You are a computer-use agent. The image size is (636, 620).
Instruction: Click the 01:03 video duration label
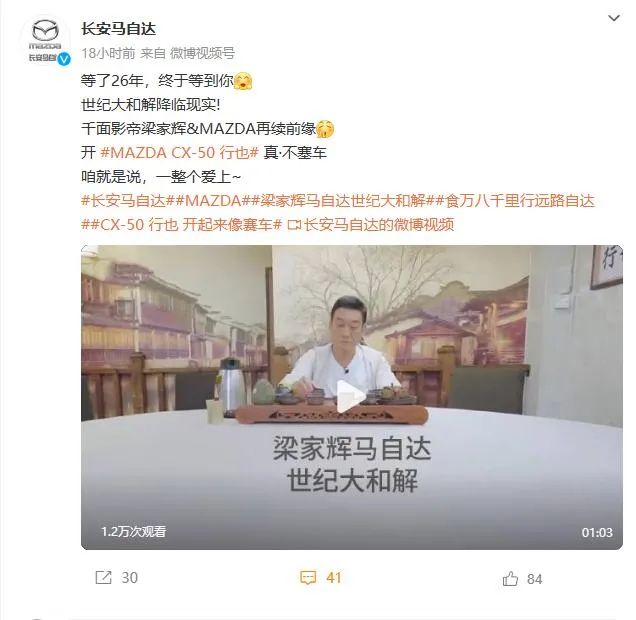[597, 532]
